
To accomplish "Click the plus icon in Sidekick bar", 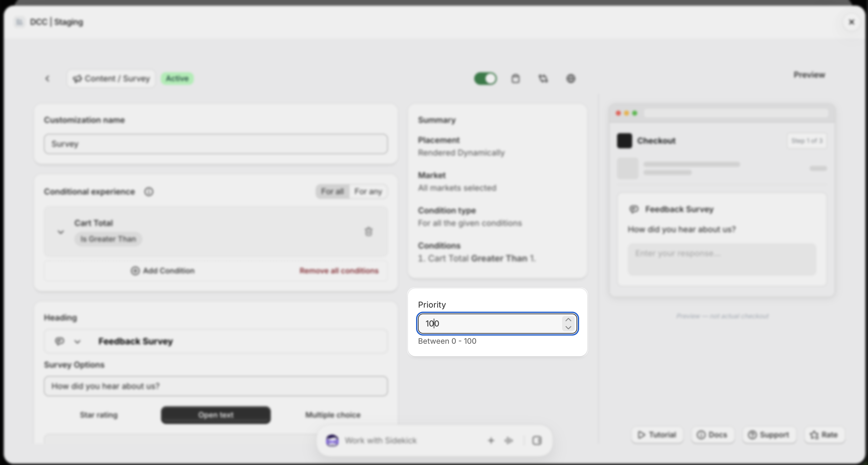I will [491, 441].
